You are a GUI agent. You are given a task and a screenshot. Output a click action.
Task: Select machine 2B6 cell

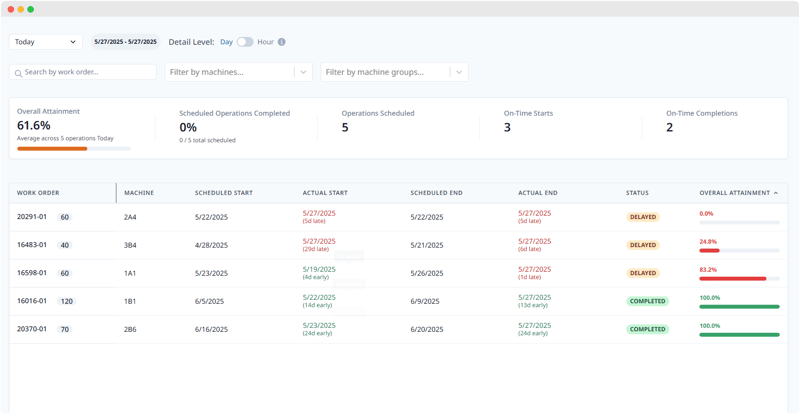(x=130, y=330)
